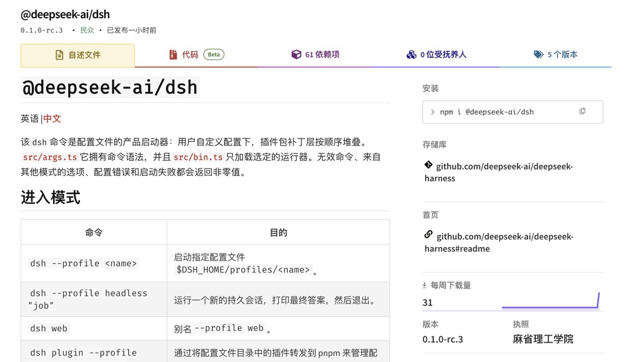Open the 5 个版本 tab
Screen dimensions: 644x362
556,55
